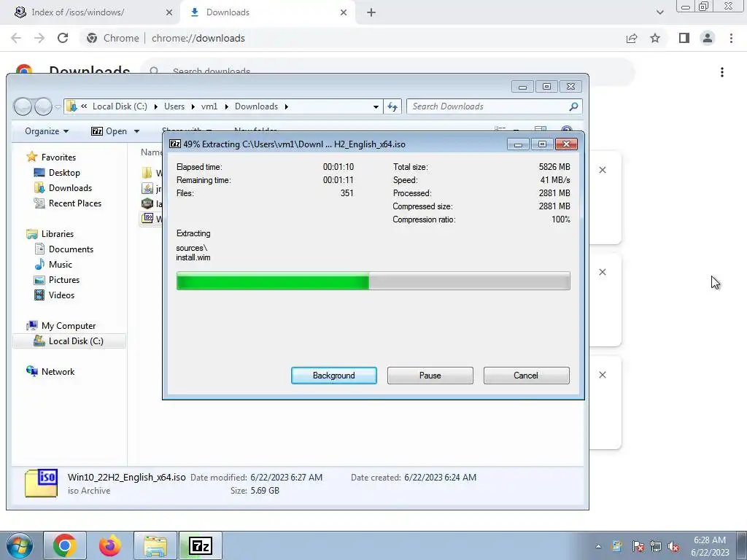Click the Favorites star heading

[51, 157]
